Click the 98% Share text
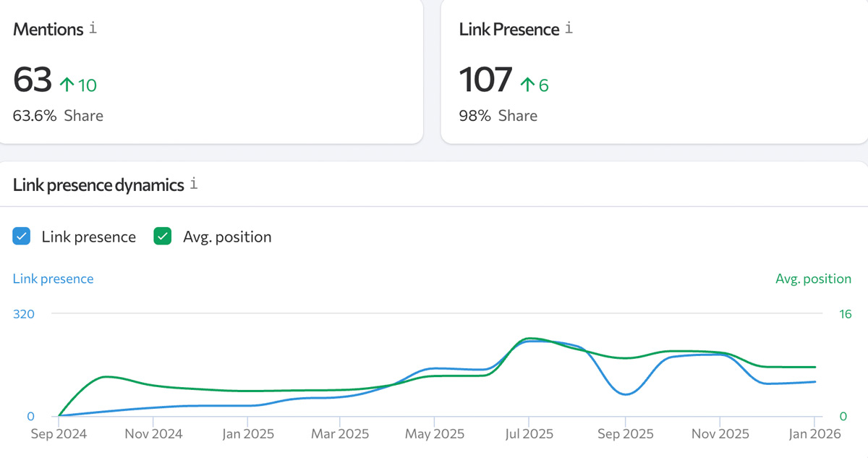The image size is (868, 458). click(498, 116)
